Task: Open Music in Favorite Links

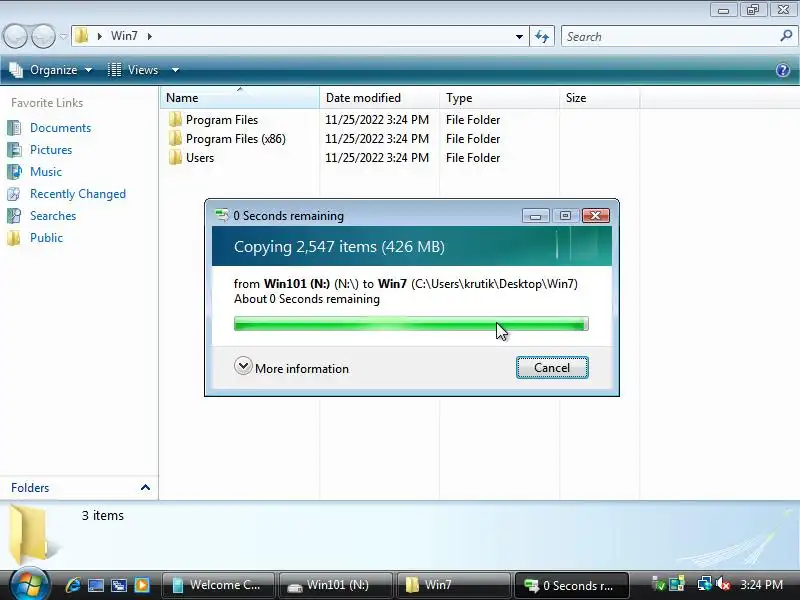Action: point(46,172)
